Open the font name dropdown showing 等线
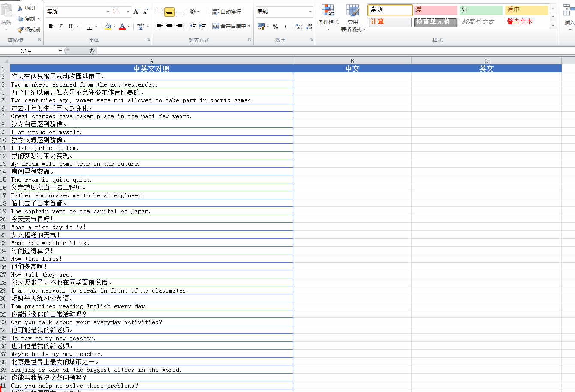Screen dimensions: 575x392 point(108,12)
